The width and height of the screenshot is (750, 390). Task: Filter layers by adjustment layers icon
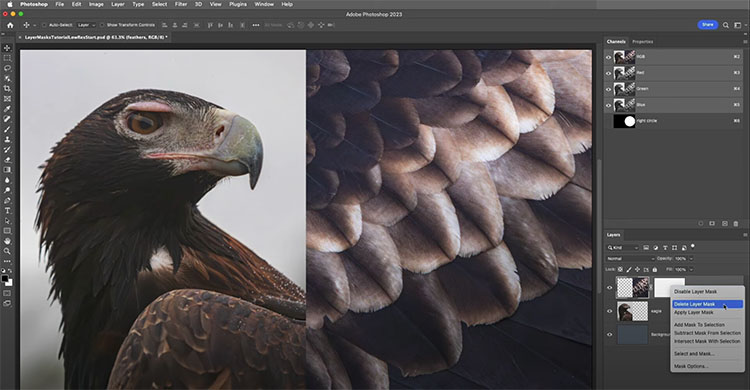point(655,247)
